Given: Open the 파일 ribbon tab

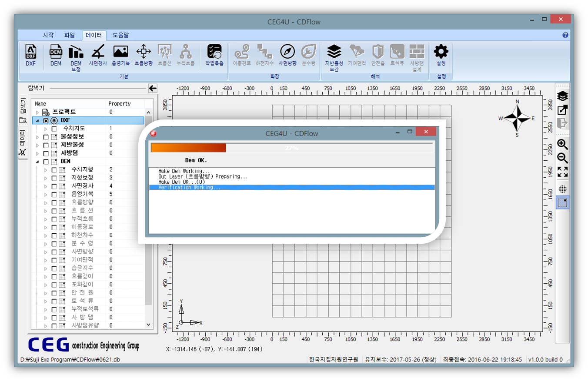Looking at the screenshot, I should [70, 35].
